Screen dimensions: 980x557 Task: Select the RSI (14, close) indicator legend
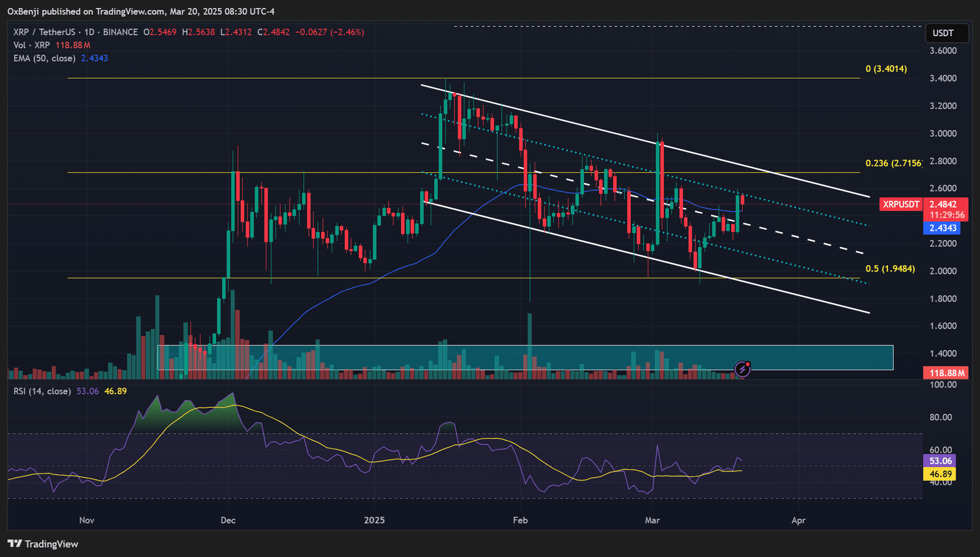(x=42, y=391)
